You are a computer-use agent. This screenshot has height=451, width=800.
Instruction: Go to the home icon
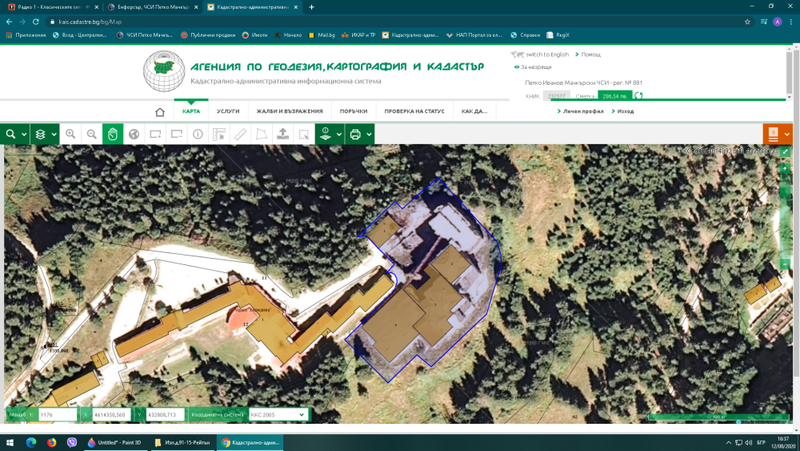[x=160, y=112]
